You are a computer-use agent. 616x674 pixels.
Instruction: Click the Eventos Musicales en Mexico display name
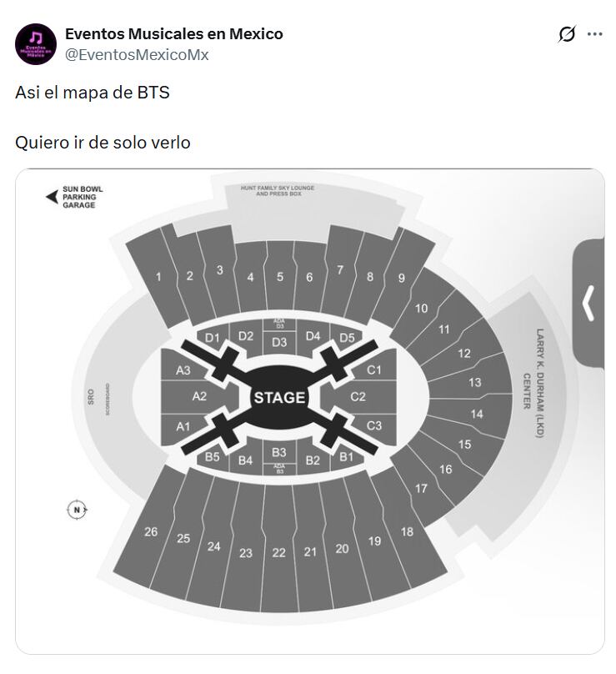[173, 34]
